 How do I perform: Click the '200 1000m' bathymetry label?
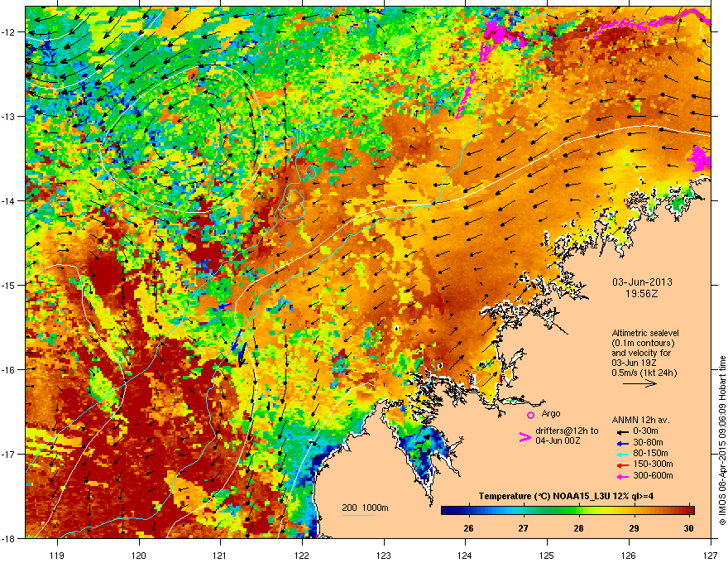coord(365,508)
